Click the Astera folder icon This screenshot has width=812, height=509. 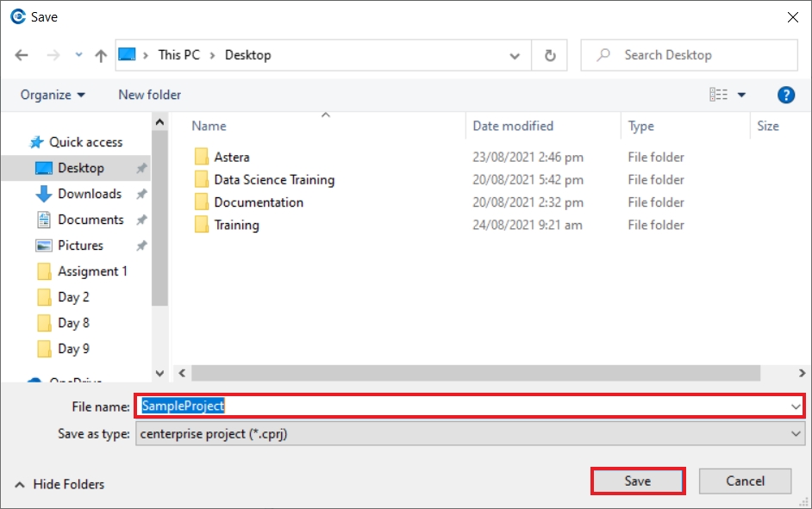202,157
